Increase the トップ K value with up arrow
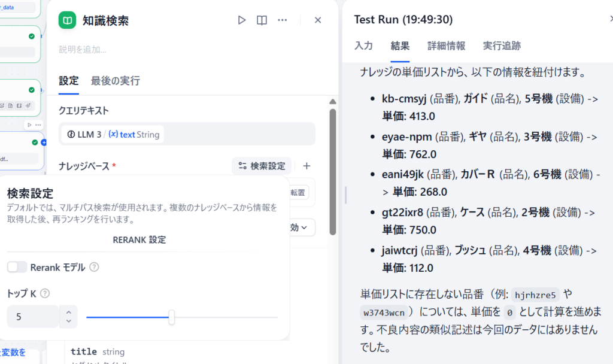 (68, 311)
